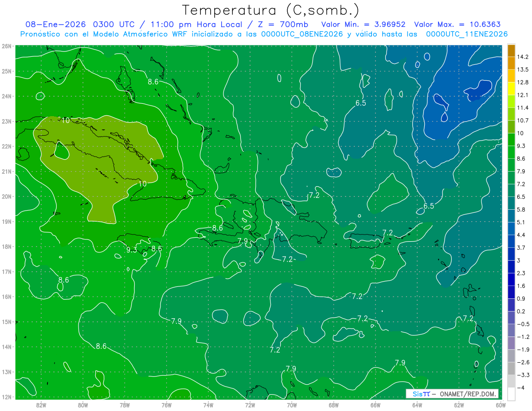Click 'Valor Min. = 3.96952' readout
The width and height of the screenshot is (532, 411).
[364, 24]
